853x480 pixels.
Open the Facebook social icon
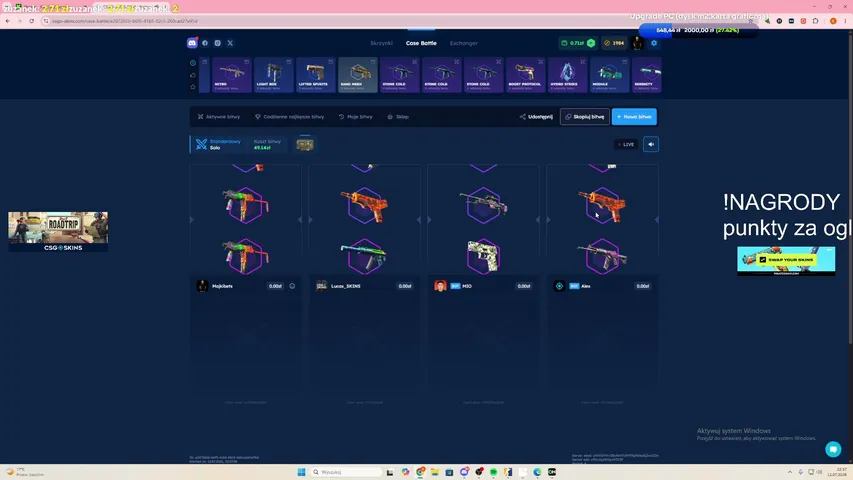[x=205, y=43]
